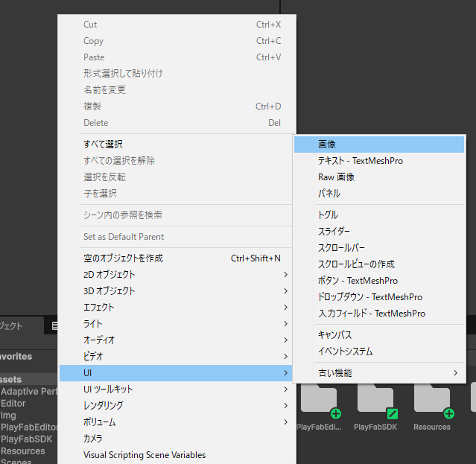Create ボタン - TextMeshPro element
476x464 pixels.
379,280
